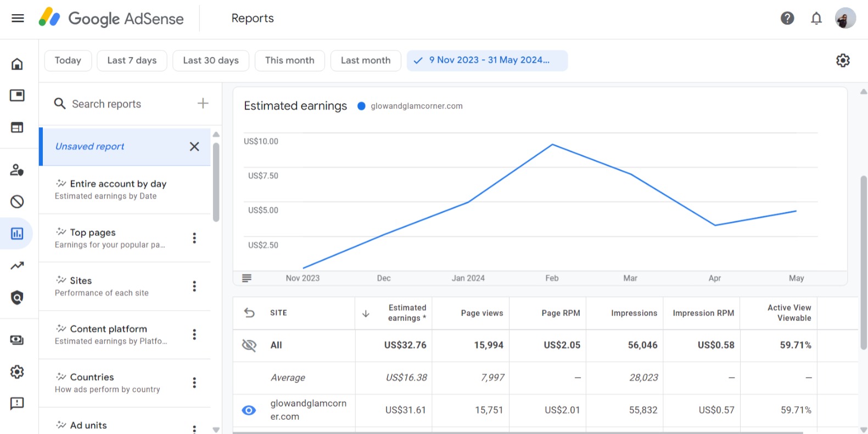Sort by Impression RPM column header
Screen dimensions: 868x434
(703, 313)
